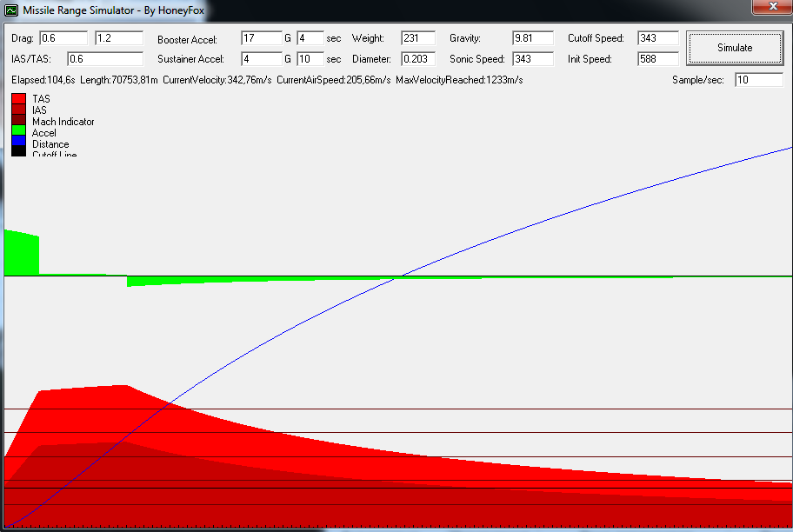Click the Sample/sec input field
Screen dimensions: 793x532
(x=759, y=80)
